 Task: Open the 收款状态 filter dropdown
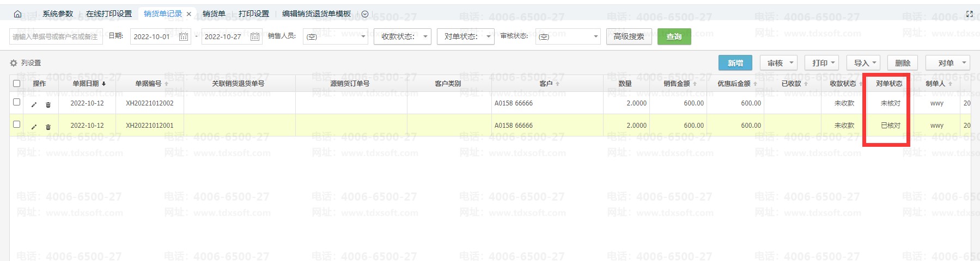click(402, 37)
